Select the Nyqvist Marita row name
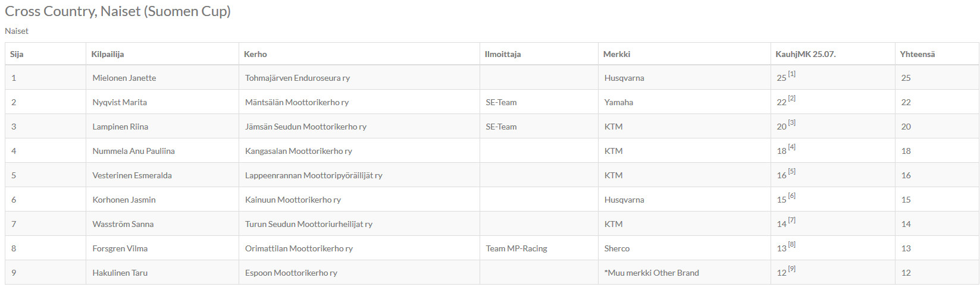Viewport: 980px width, 287px height. 120,102
